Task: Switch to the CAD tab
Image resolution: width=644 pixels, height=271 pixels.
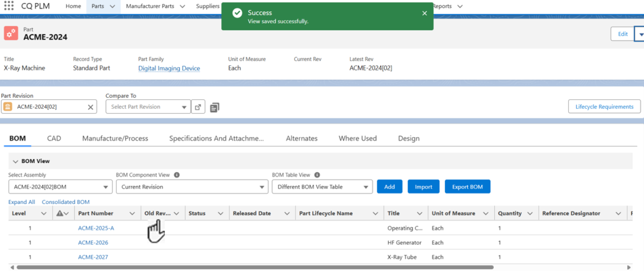Action: [54, 138]
